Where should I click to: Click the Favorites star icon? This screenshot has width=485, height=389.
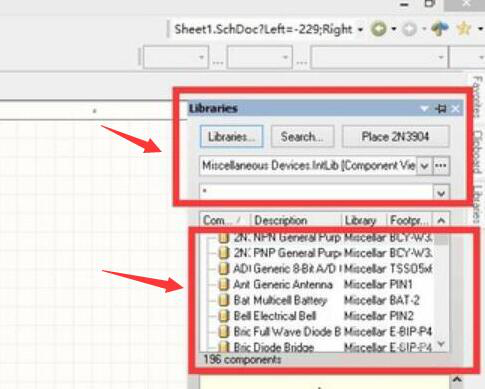pos(464,29)
